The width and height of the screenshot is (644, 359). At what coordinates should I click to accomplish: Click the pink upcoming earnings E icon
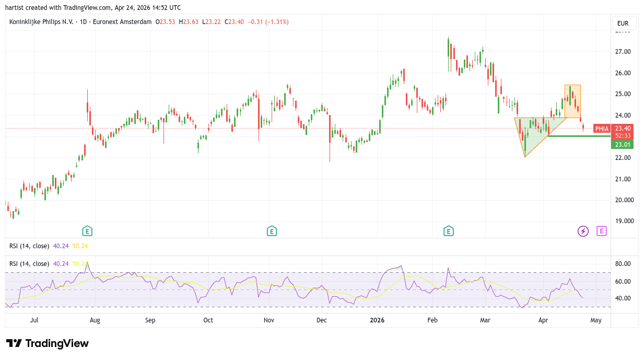(602, 231)
